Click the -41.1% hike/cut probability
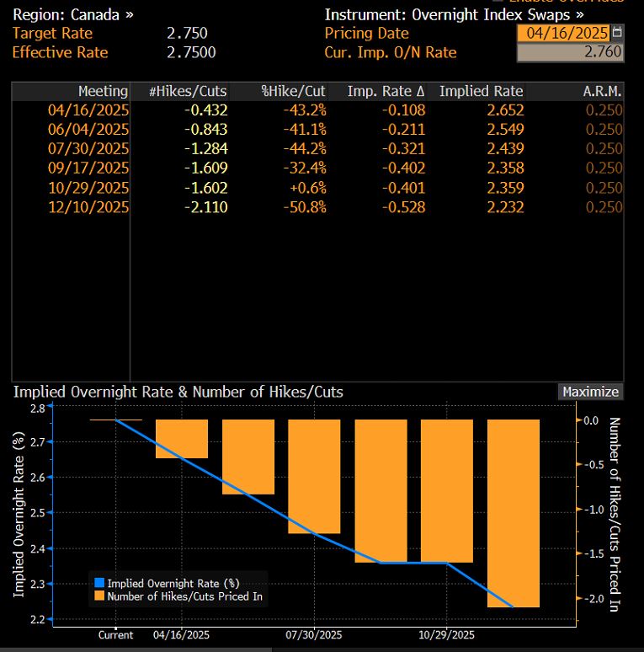This screenshot has height=652, width=644. [x=305, y=130]
